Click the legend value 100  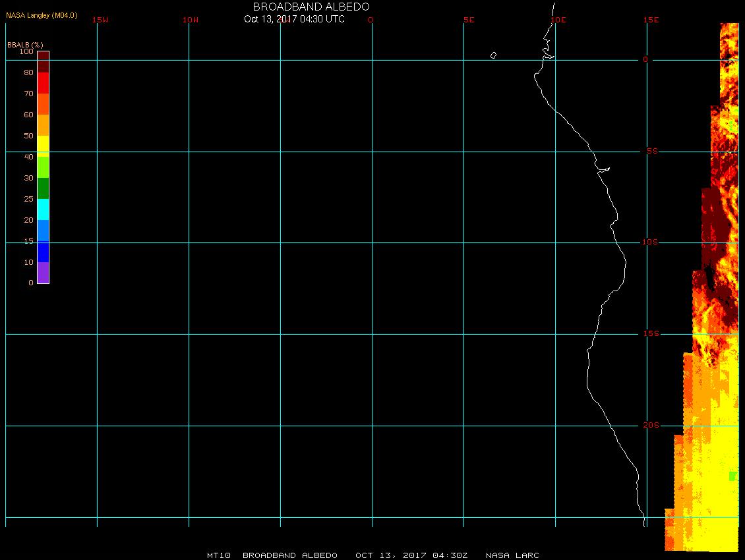[26, 51]
